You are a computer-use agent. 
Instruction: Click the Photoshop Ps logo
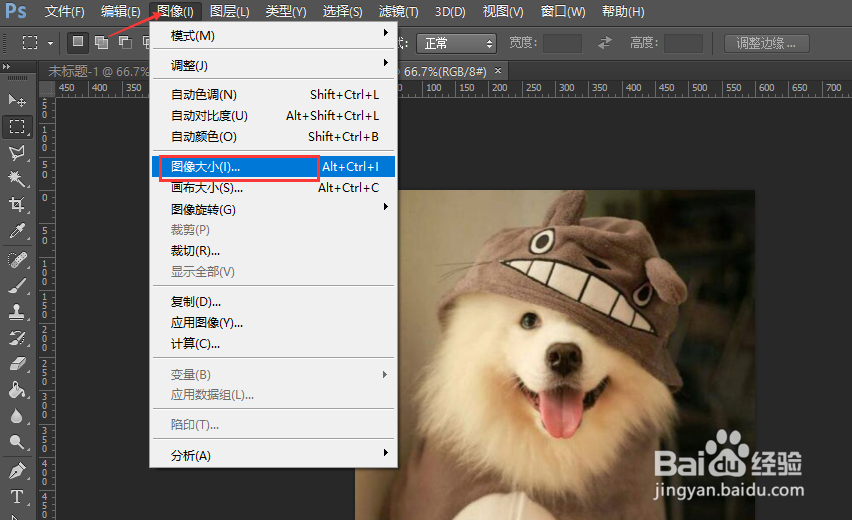pos(16,10)
